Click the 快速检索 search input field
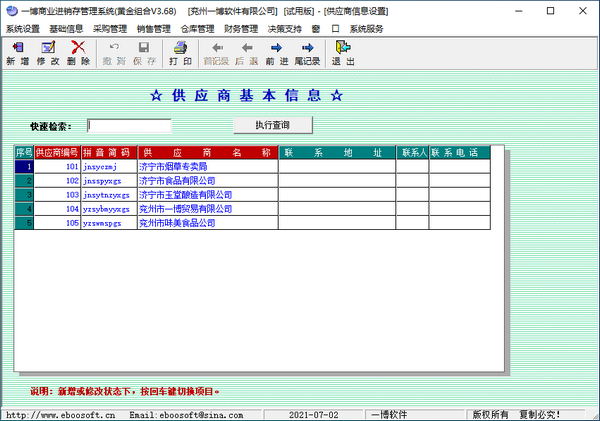The width and height of the screenshot is (600, 421). point(129,126)
